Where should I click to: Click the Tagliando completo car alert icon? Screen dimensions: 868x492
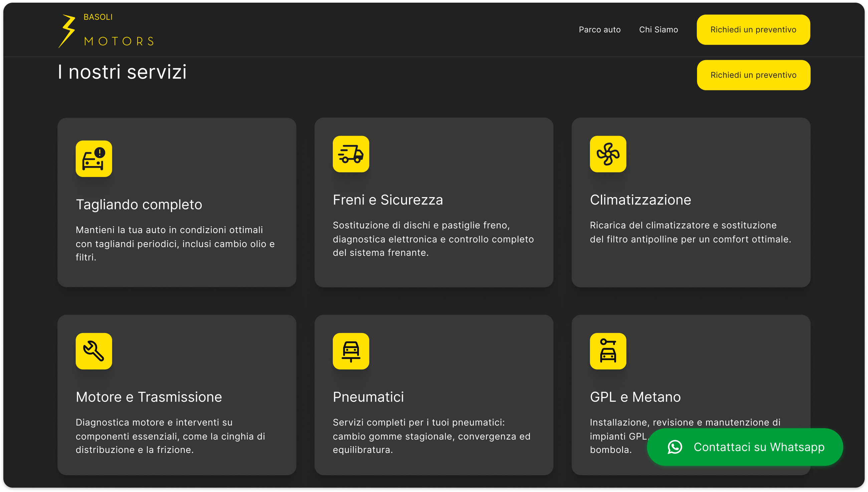tap(94, 159)
